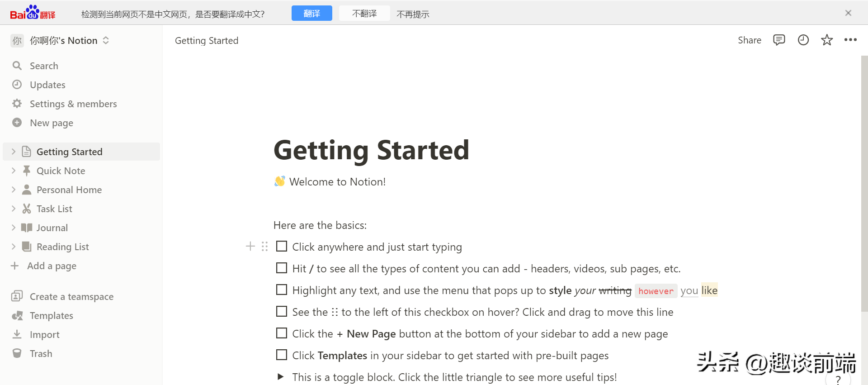This screenshot has width=868, height=385.
Task: Check the 'Click the + New Page' item
Action: [282, 333]
